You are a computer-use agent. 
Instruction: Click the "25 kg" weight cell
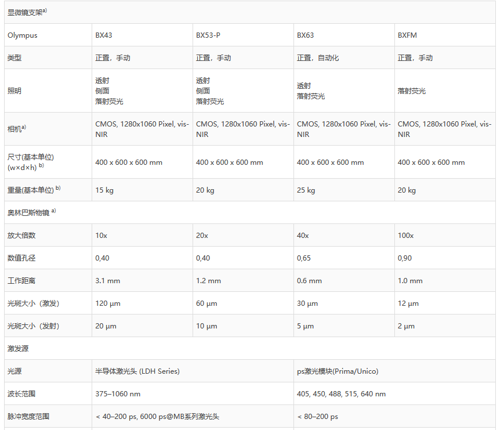306,190
